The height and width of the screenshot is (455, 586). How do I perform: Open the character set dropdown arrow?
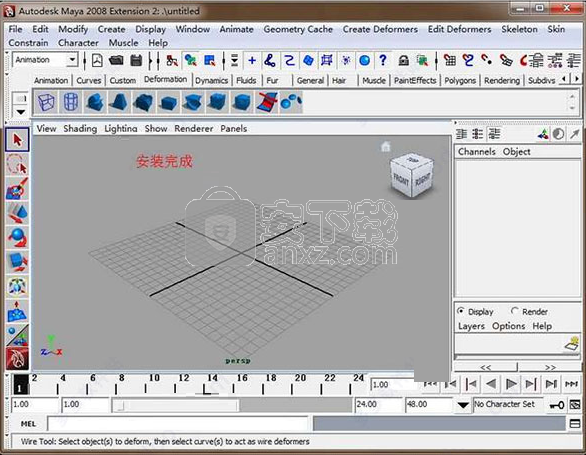[463, 405]
